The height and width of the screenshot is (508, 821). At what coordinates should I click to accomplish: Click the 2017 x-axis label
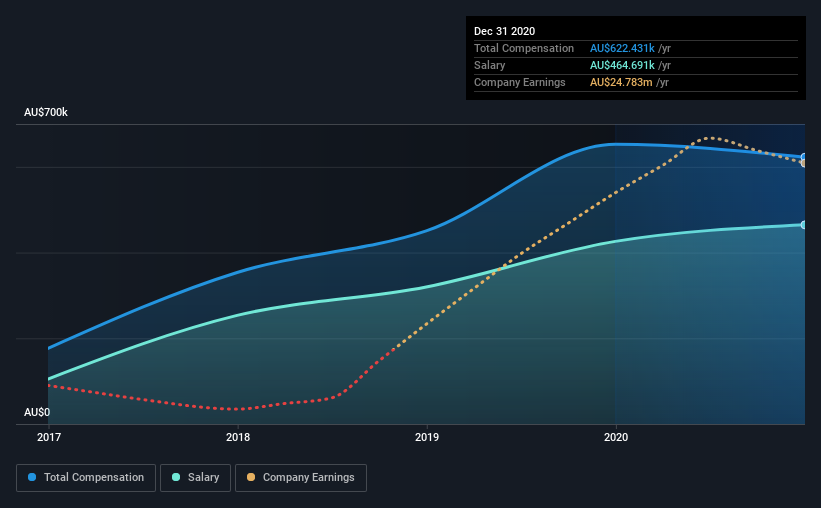49,437
